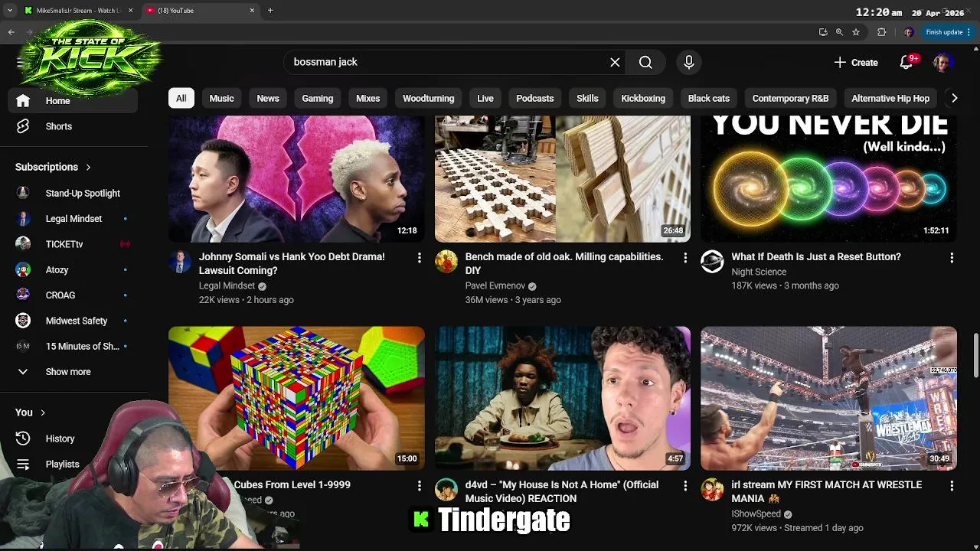Select the Skills filter chip
Screen dimensions: 980x551
coord(587,98)
